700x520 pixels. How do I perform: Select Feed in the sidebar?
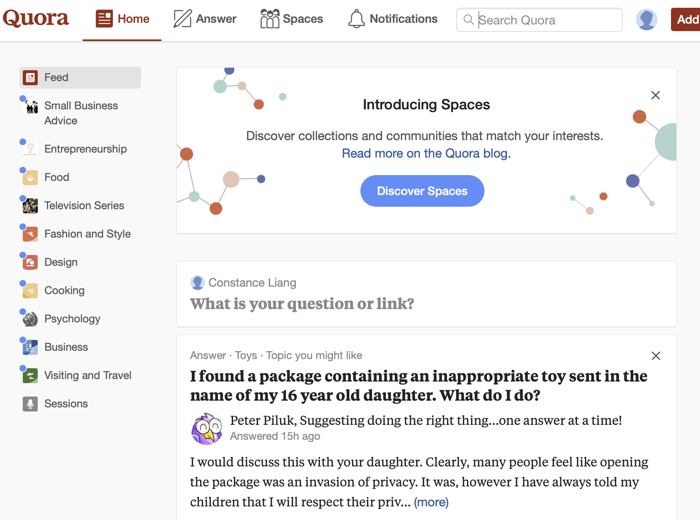coord(80,78)
